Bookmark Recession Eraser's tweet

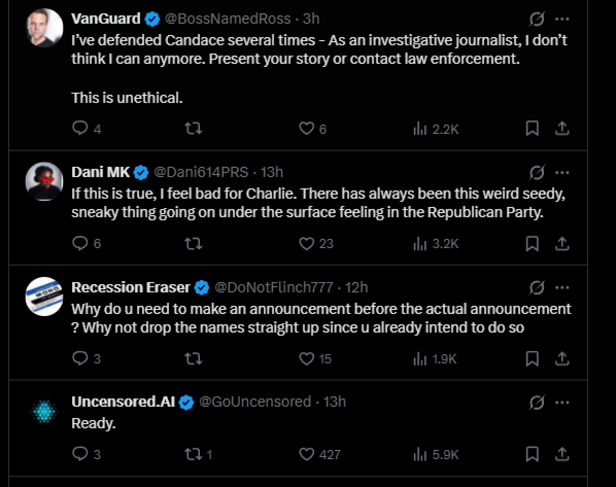[x=533, y=359]
